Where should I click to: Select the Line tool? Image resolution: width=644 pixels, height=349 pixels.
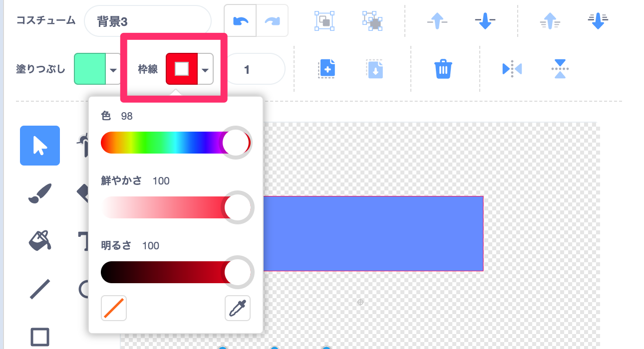(x=40, y=289)
